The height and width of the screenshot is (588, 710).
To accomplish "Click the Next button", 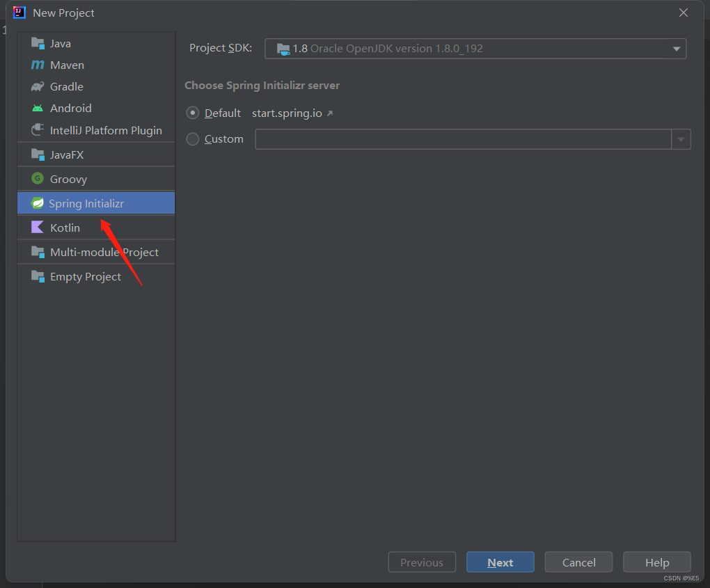I will coord(500,562).
